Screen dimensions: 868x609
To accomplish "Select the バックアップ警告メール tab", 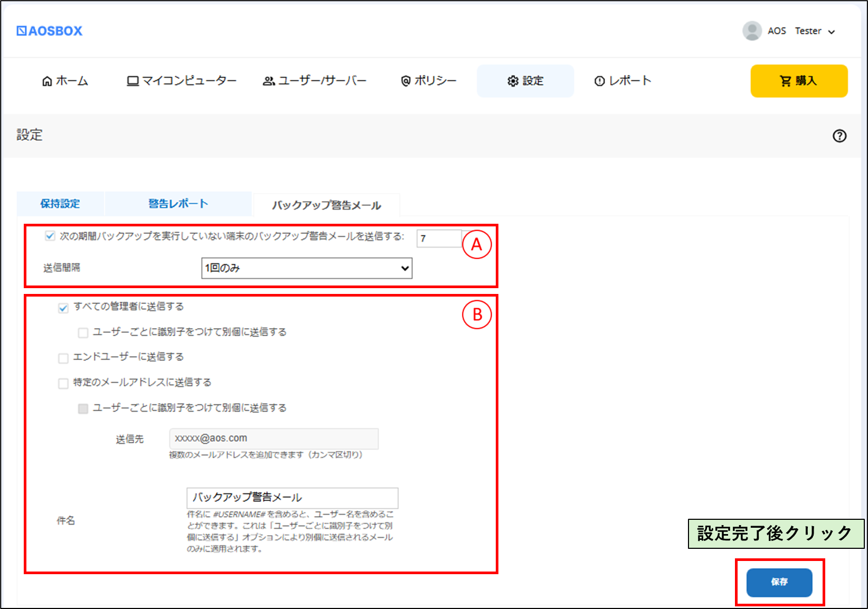I will (x=327, y=205).
